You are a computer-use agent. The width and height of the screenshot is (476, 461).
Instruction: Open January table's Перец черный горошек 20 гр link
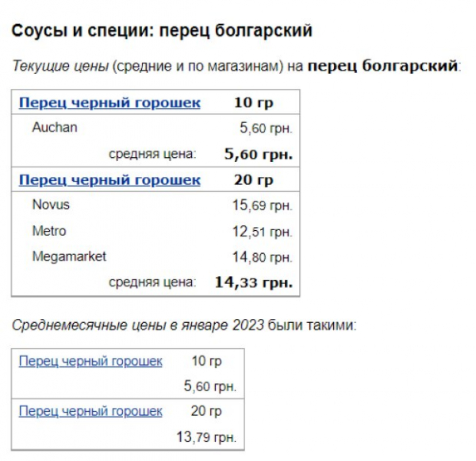pyautogui.click(x=90, y=412)
